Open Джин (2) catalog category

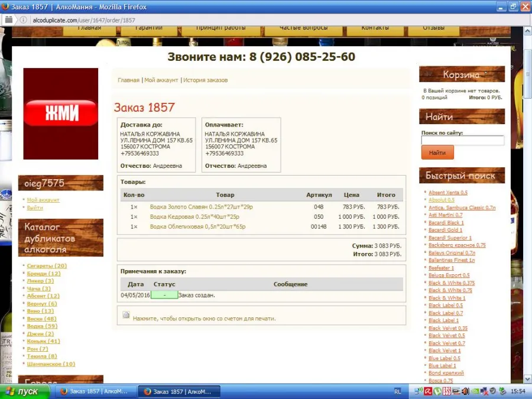click(40, 334)
